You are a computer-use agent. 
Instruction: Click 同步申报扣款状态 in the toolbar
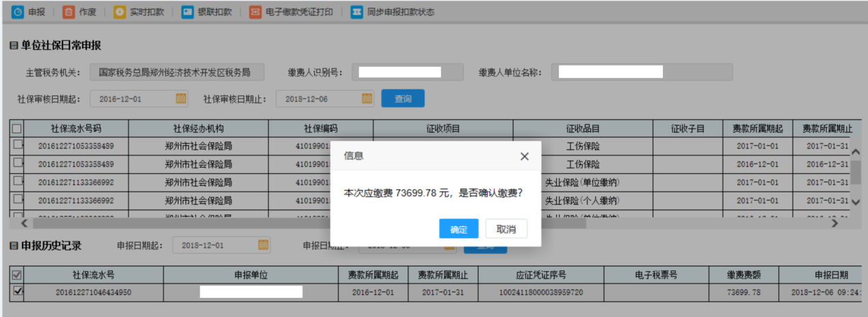click(x=392, y=12)
